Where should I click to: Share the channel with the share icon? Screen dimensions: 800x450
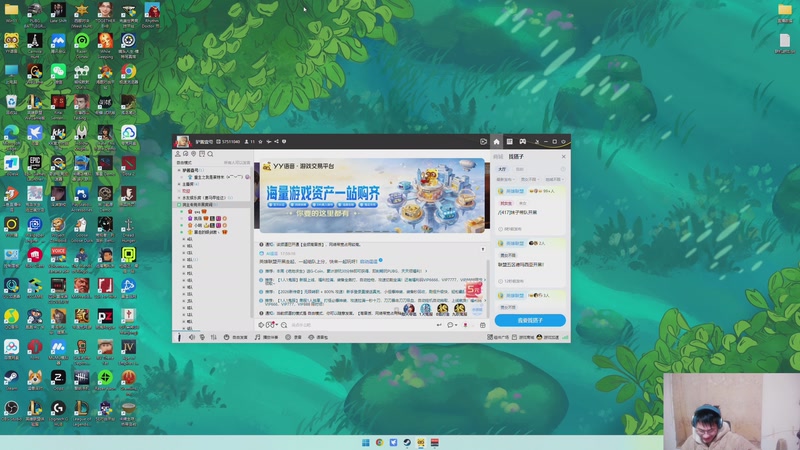pyautogui.click(x=277, y=141)
